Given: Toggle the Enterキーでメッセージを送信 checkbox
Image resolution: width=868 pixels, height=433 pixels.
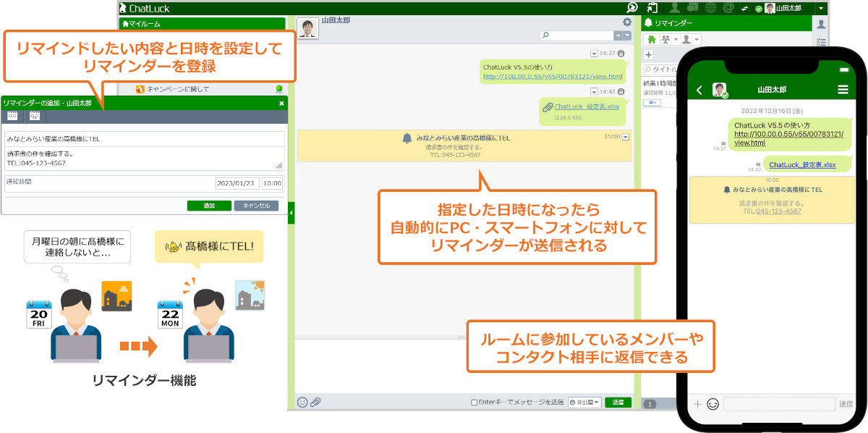Looking at the screenshot, I should 475,403.
